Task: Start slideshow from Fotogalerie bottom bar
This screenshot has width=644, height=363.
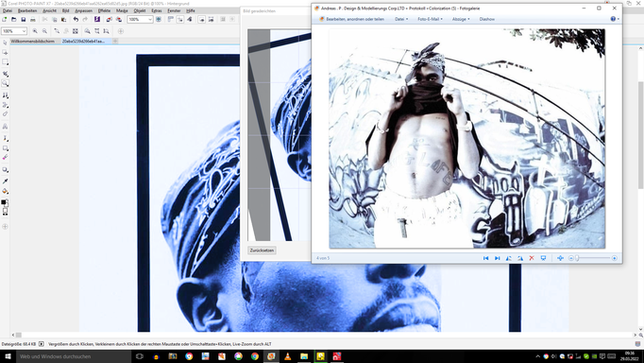Action: pyautogui.click(x=543, y=258)
